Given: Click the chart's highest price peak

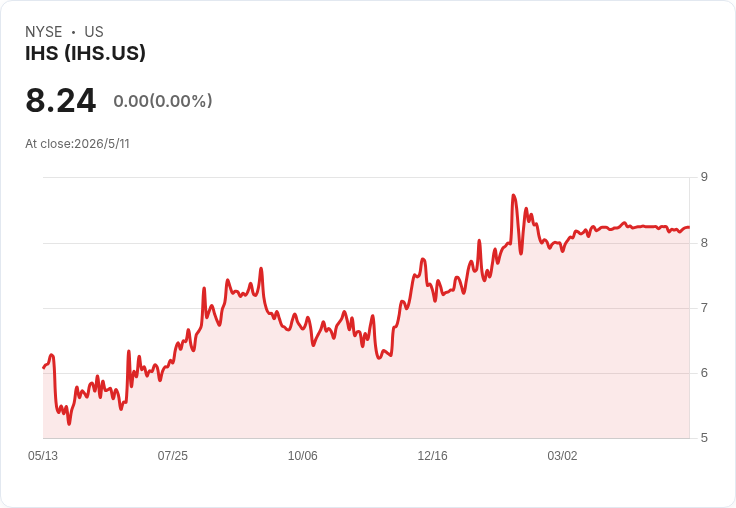Looking at the screenshot, I should click(514, 195).
